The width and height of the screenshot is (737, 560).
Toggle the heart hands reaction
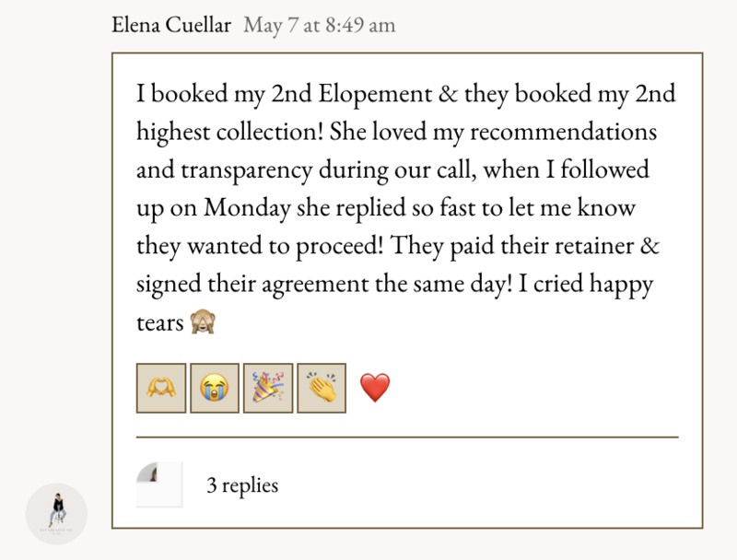[161, 388]
